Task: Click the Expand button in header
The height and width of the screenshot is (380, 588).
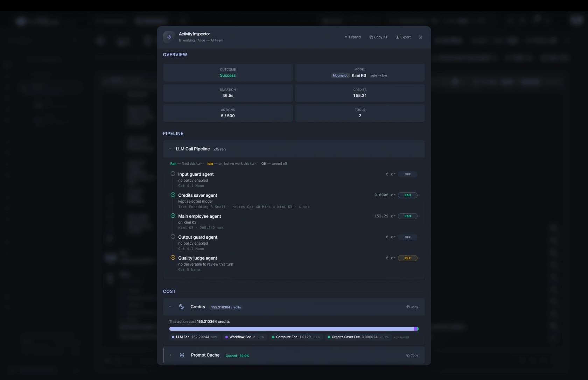Action: click(x=352, y=37)
